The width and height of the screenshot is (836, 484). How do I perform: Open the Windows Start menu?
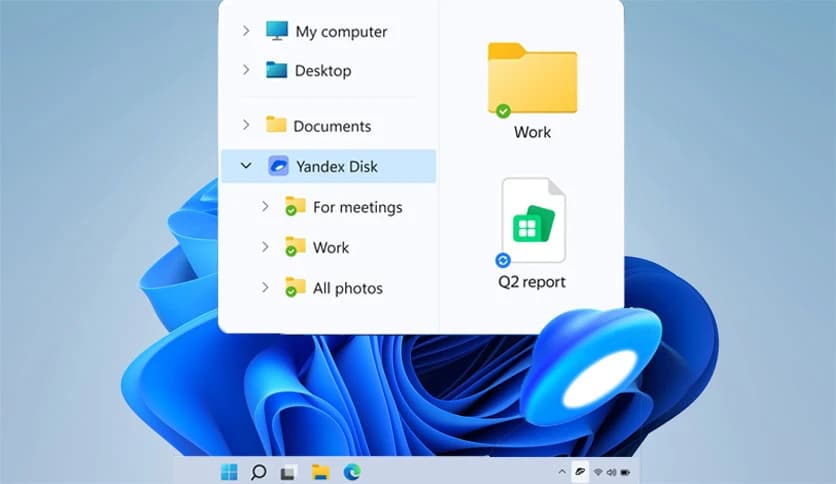(229, 472)
